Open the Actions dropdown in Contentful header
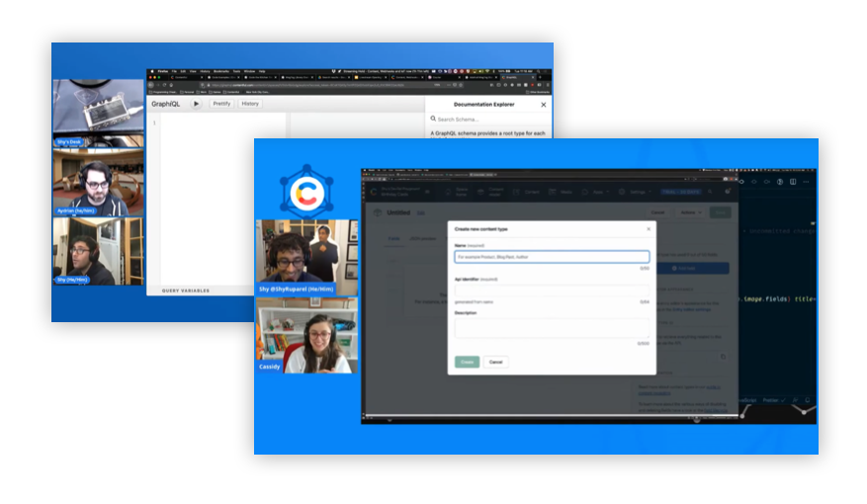Screen dimensions: 867x504 click(691, 212)
